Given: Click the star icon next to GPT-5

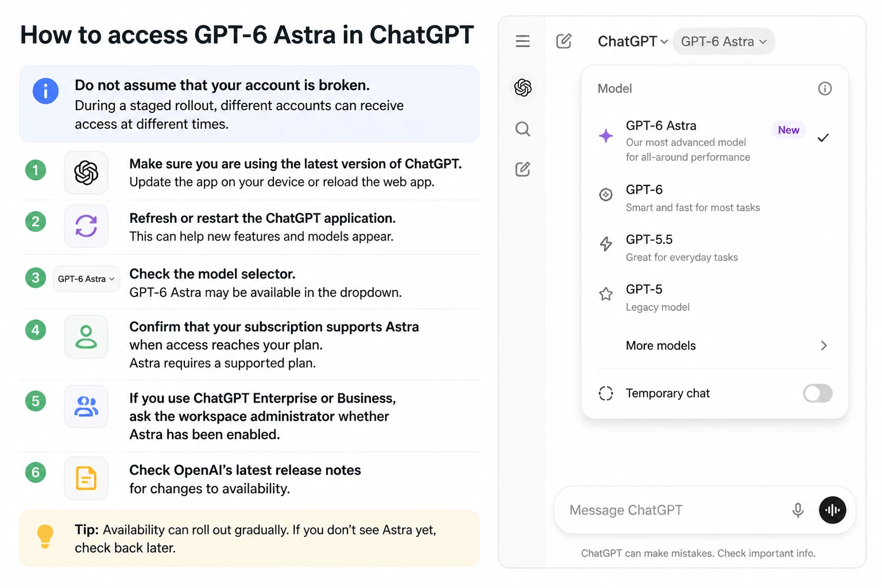Looking at the screenshot, I should coord(606,294).
